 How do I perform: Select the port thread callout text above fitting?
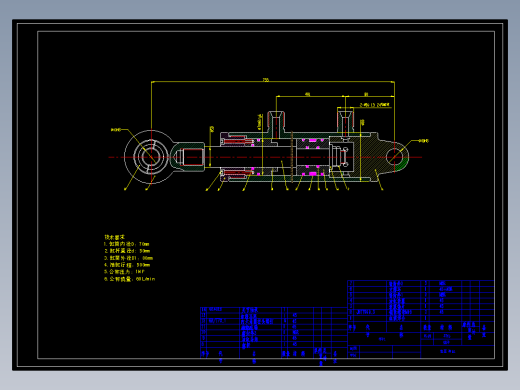click(374, 105)
